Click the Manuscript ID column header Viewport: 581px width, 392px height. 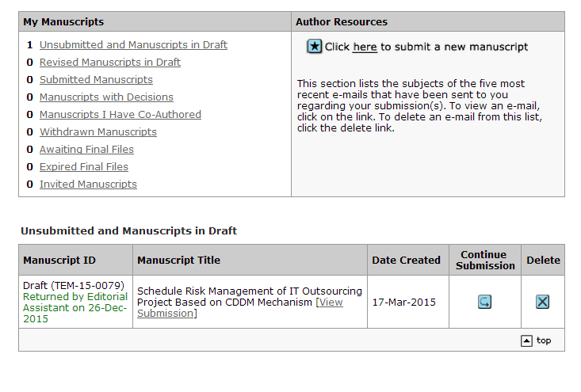pyautogui.click(x=59, y=260)
